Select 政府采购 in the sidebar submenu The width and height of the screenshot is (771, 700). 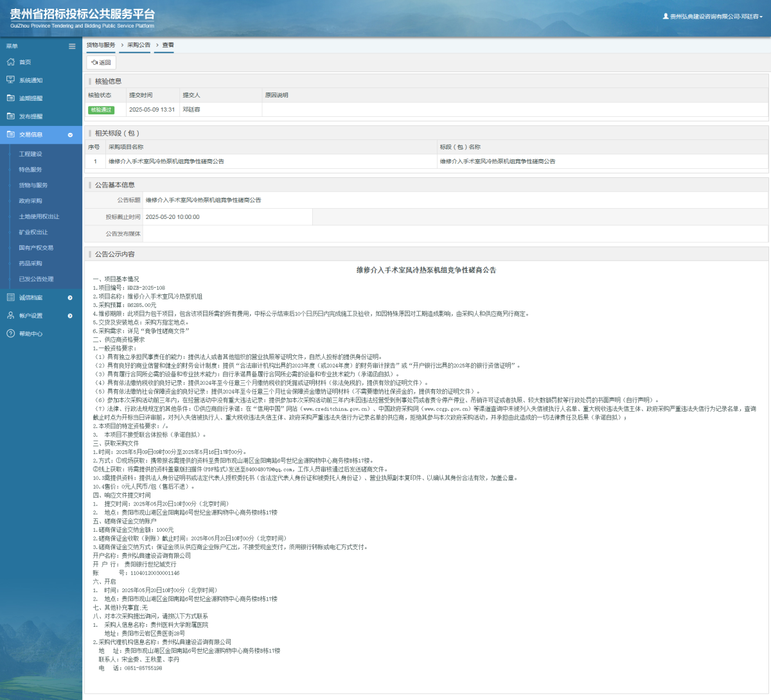coord(30,201)
